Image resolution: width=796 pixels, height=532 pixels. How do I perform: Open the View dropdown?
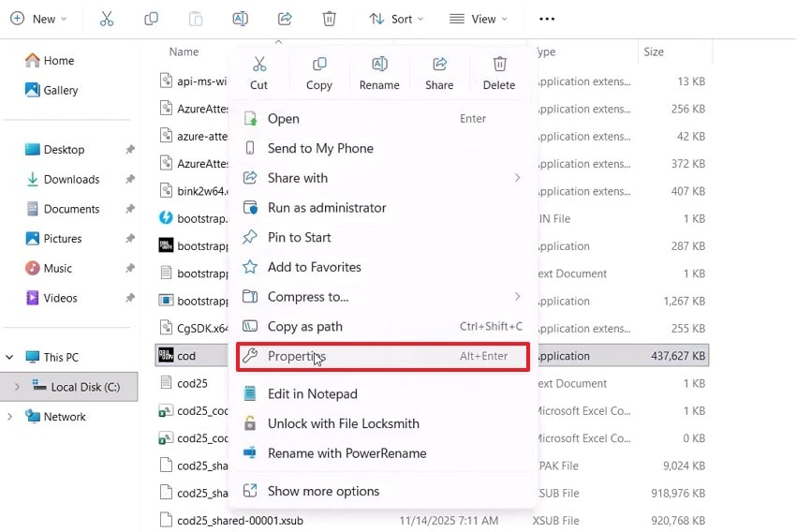[479, 19]
